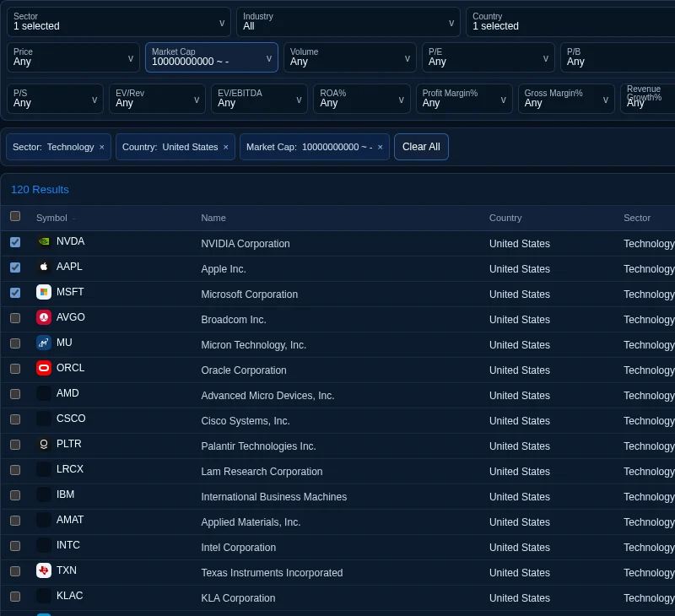Viewport: 675px width, 616px height.
Task: Sort by the Sector column header
Action: (x=637, y=218)
